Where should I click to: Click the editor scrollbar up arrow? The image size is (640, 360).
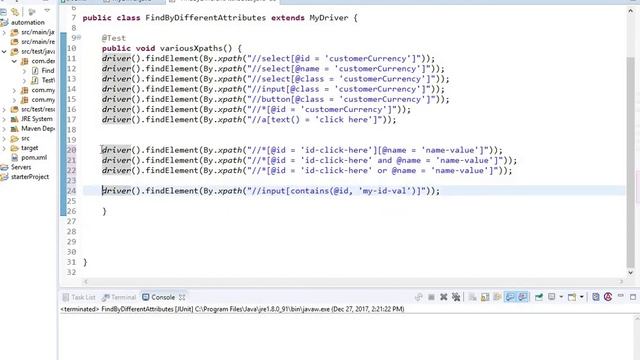pyautogui.click(x=631, y=12)
